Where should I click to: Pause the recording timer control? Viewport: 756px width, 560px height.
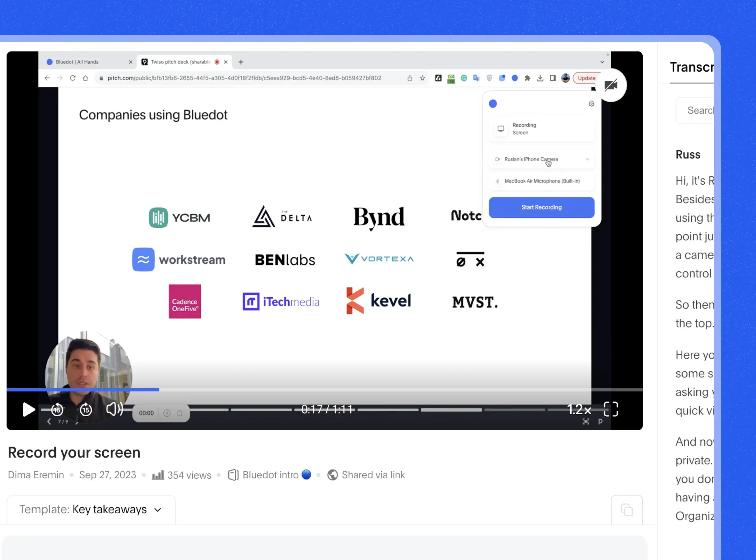[x=167, y=413]
